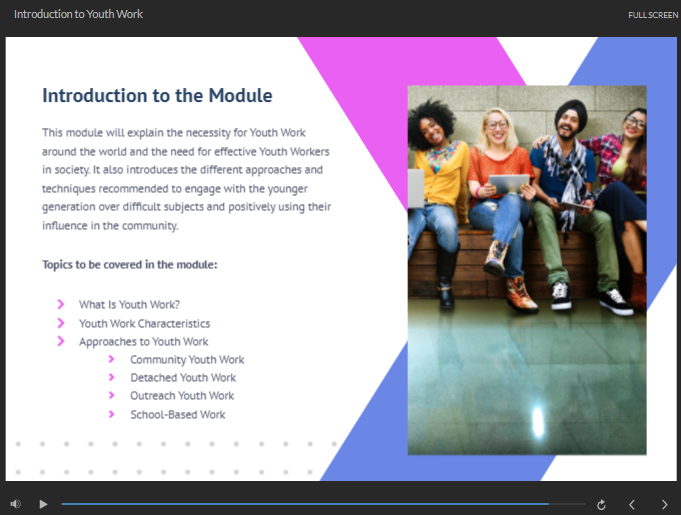681x515 pixels.
Task: Enter FULL SCREEN mode
Action: [x=653, y=15]
